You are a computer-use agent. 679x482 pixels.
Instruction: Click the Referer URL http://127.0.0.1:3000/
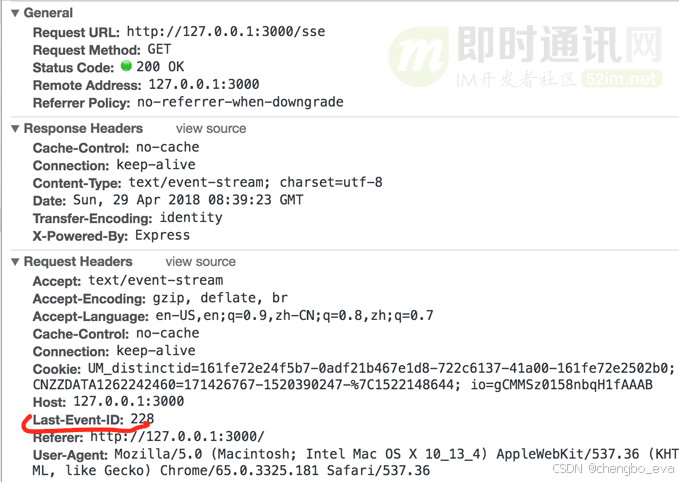point(177,436)
